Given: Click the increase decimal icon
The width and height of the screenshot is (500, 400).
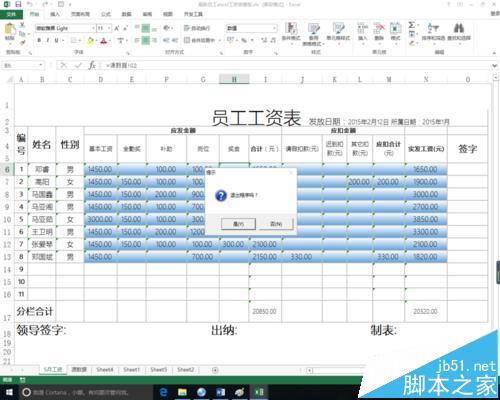Looking at the screenshot, I should [264, 40].
